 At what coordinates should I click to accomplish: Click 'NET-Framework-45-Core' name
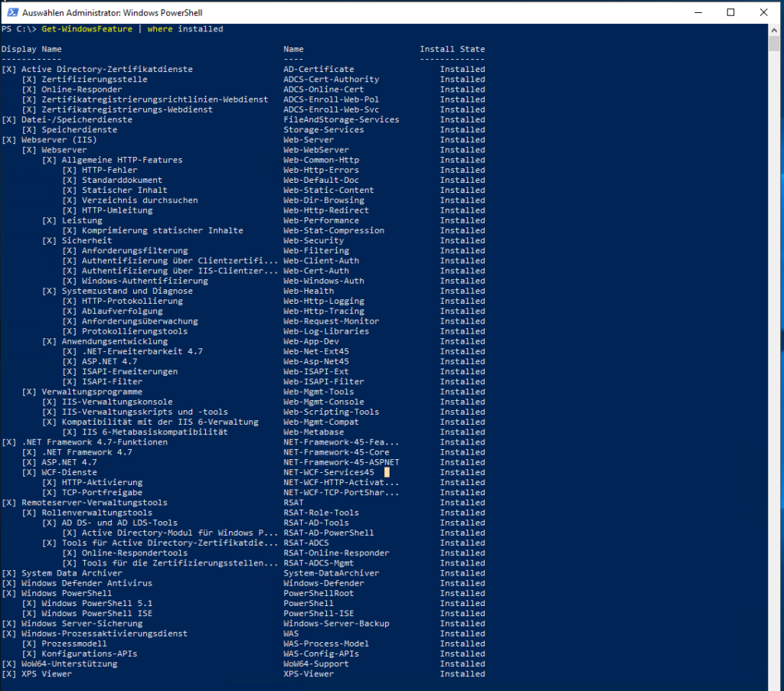pyautogui.click(x=337, y=452)
